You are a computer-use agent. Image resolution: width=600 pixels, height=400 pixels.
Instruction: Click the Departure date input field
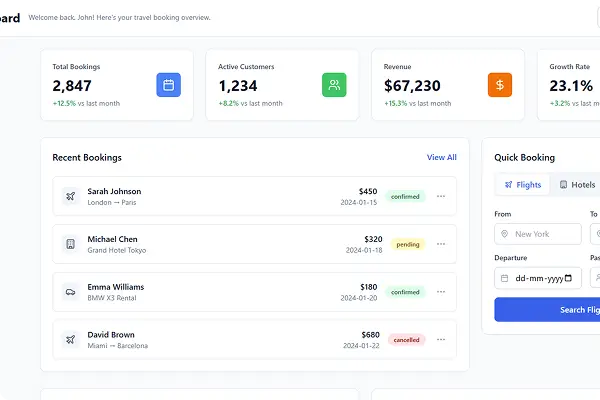tap(538, 278)
